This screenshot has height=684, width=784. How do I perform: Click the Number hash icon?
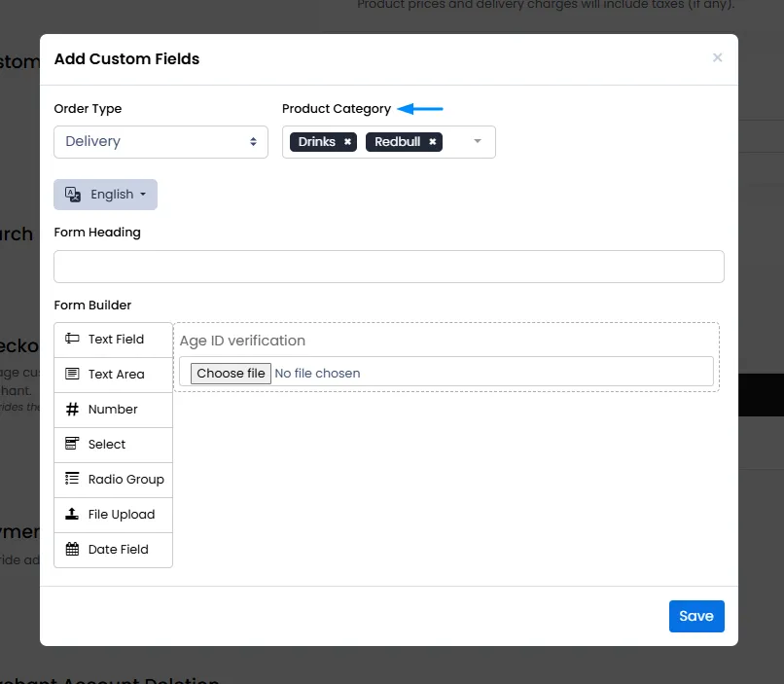point(72,409)
